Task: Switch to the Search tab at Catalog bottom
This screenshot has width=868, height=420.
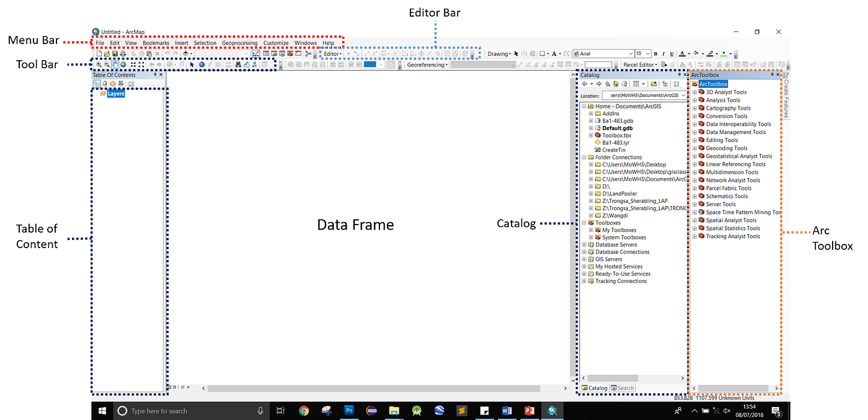Action: pyautogui.click(x=622, y=387)
